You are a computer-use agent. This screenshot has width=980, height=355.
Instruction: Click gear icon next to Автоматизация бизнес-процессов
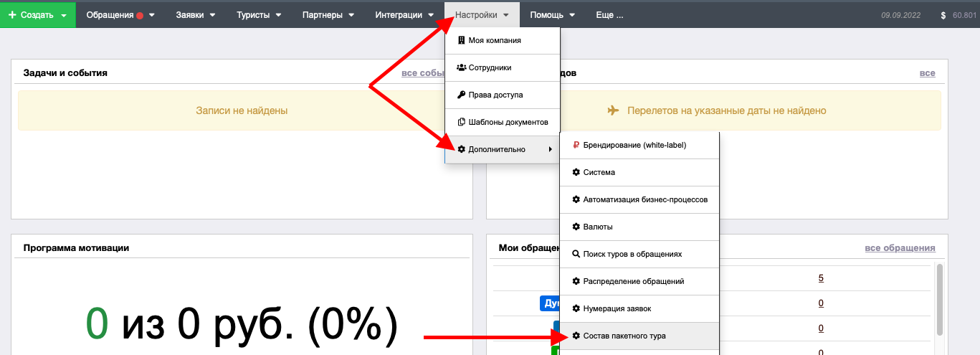pyautogui.click(x=576, y=199)
